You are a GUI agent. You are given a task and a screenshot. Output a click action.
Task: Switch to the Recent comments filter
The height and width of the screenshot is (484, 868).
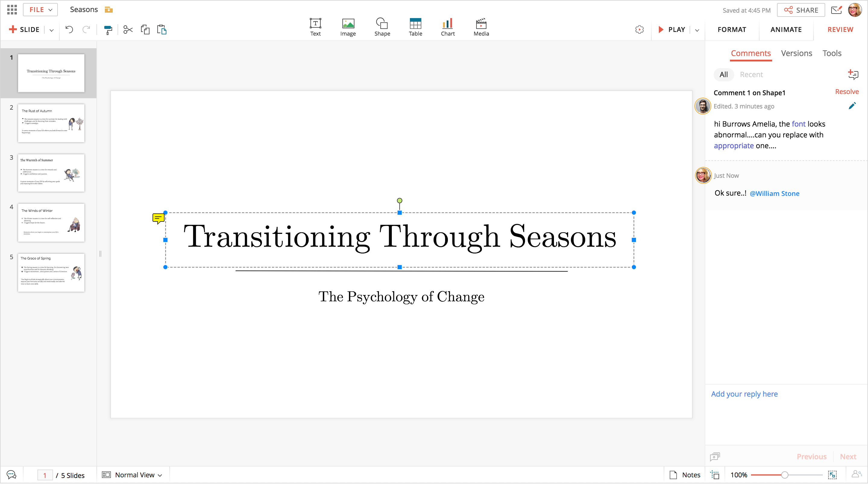[x=751, y=74]
